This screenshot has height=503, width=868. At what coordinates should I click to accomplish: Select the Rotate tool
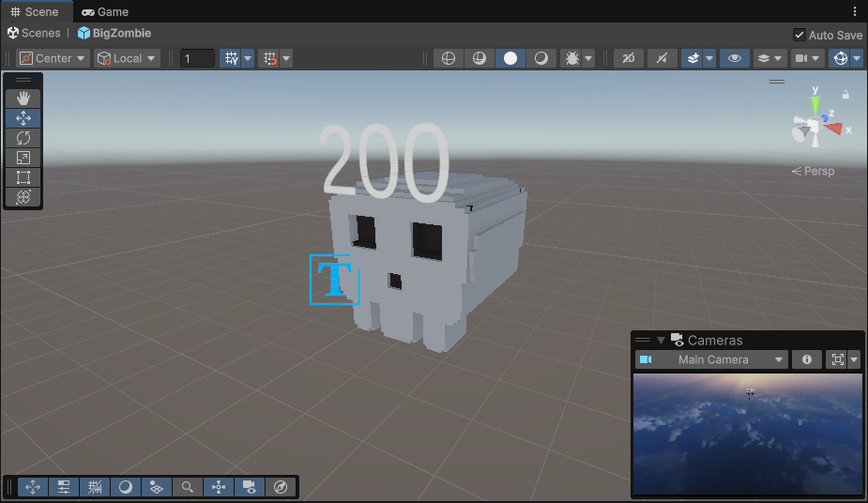point(23,138)
